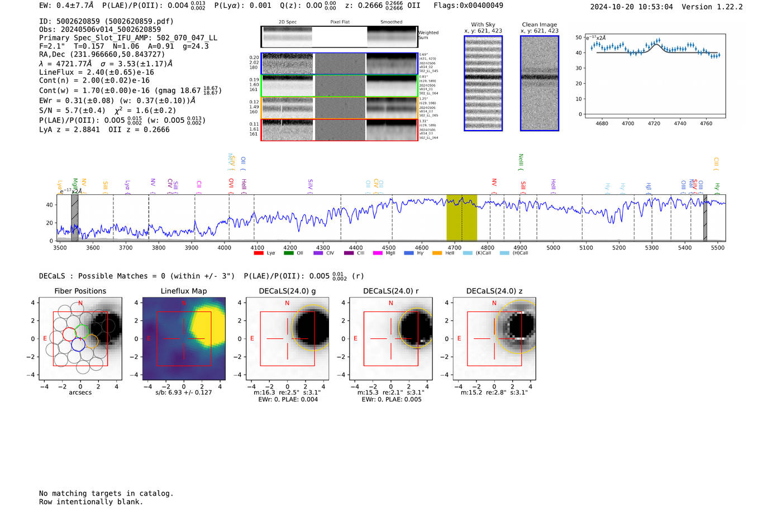Click the hatched grey band near 5460
Image resolution: width=782 pixels, height=532 pixels.
(705, 218)
